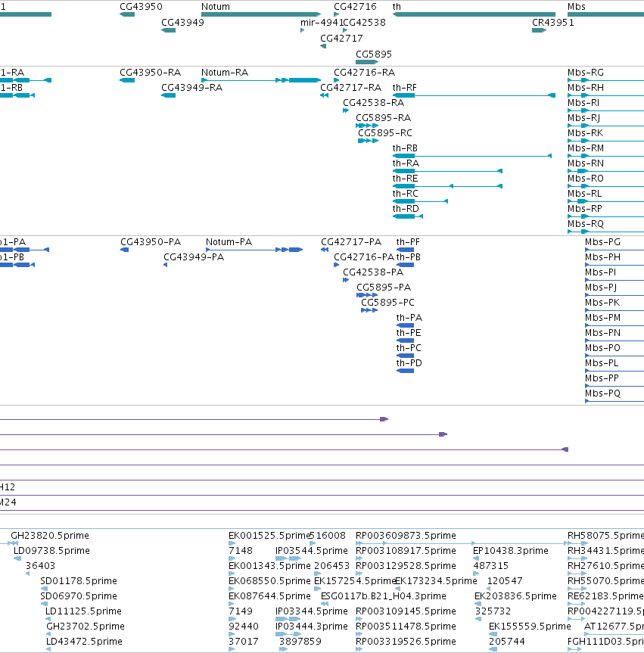Select the CG42717-PA protein label
This screenshot has width=644, height=653.
(350, 242)
